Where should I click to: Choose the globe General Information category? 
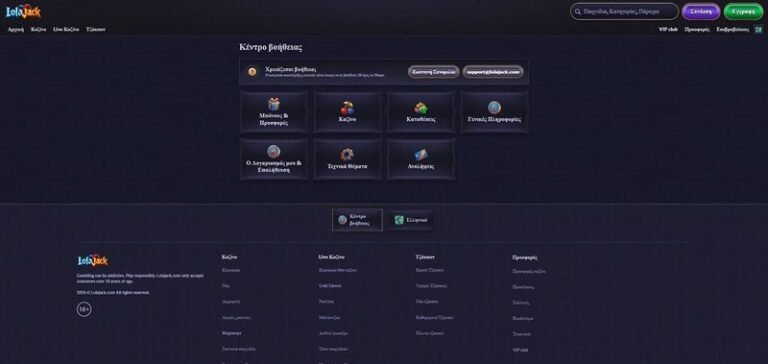(x=494, y=112)
